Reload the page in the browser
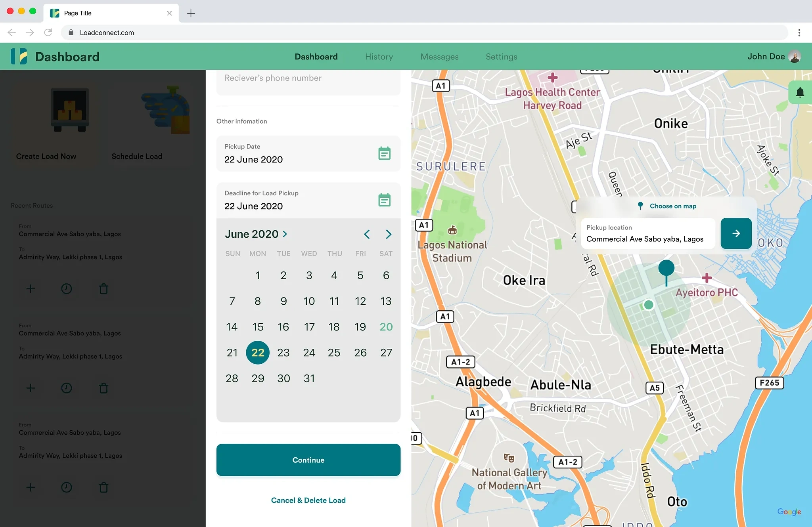The image size is (812, 527). pos(48,32)
